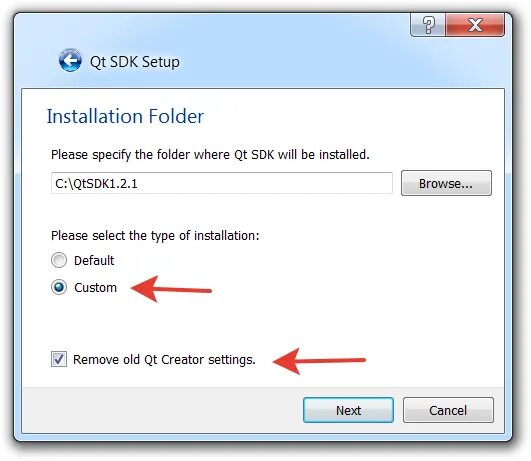Open the Browse... folder chooser
The height and width of the screenshot is (461, 531).
(x=446, y=183)
